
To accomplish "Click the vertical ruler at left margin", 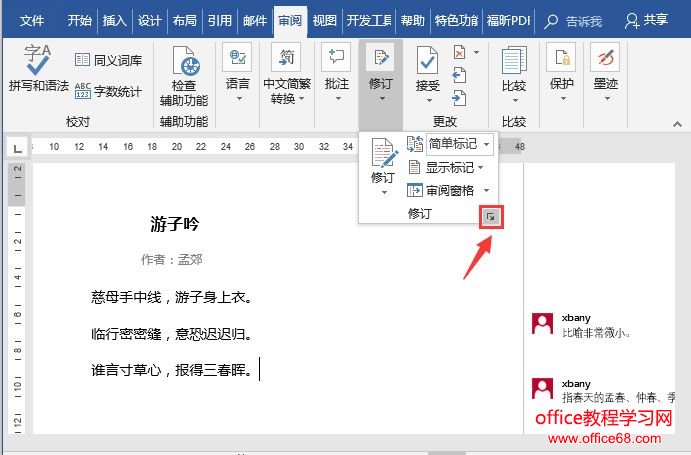I will (x=17, y=298).
